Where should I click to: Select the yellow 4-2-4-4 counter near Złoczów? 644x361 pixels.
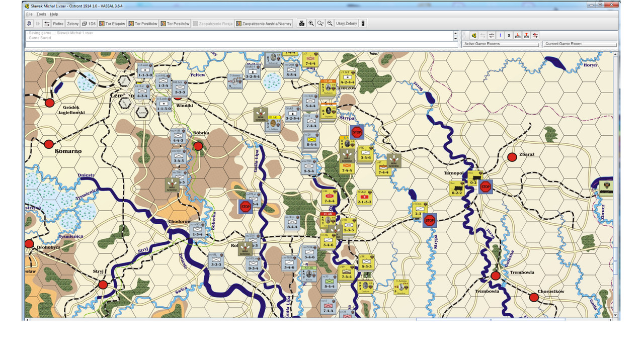[348, 78]
